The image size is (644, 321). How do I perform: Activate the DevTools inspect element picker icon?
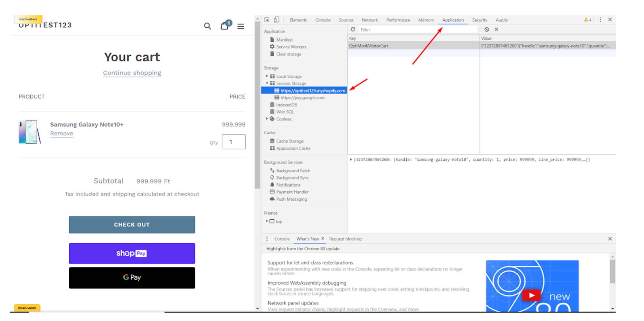coord(267,20)
